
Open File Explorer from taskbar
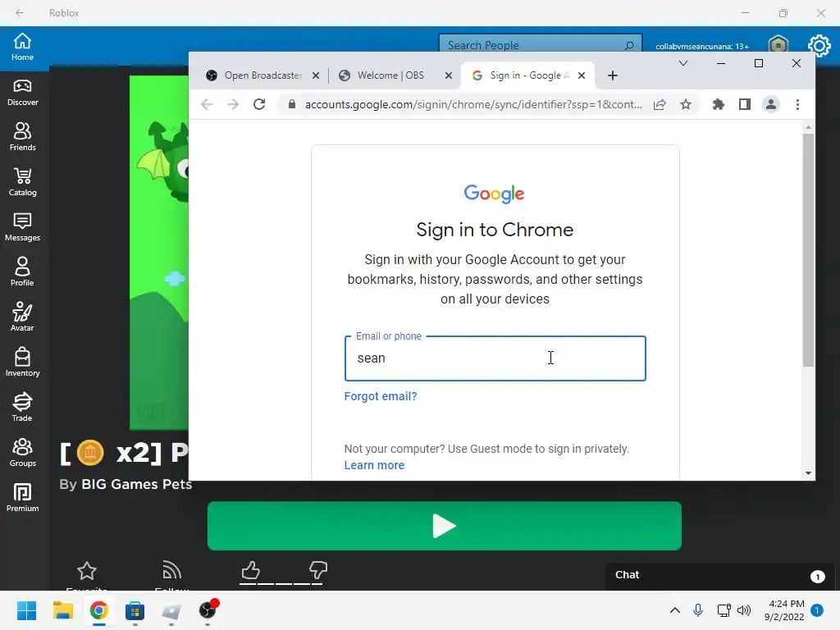coord(62,610)
